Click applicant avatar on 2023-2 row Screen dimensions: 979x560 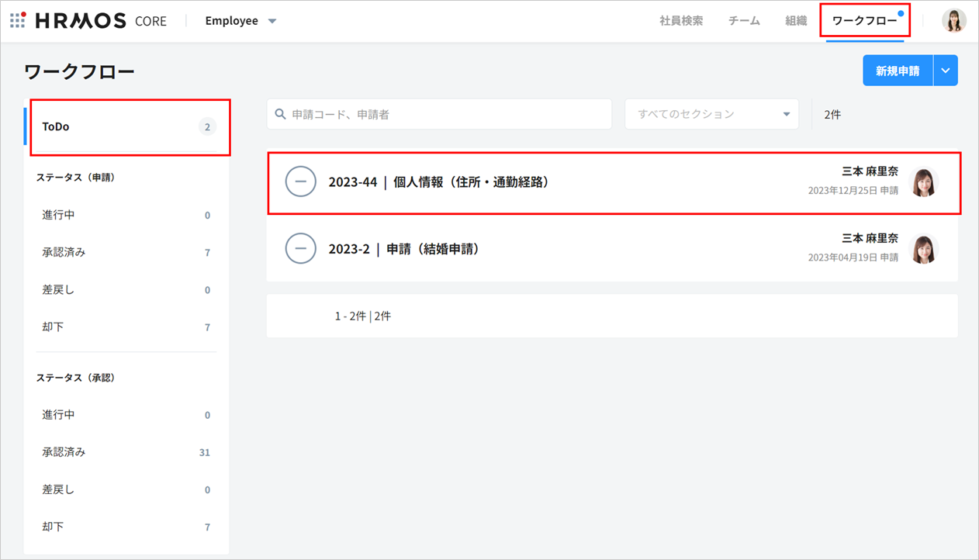tap(923, 249)
